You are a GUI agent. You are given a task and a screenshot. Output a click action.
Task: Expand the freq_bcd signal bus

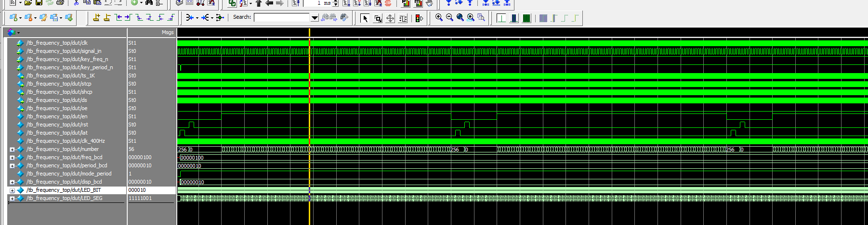[x=12, y=158]
